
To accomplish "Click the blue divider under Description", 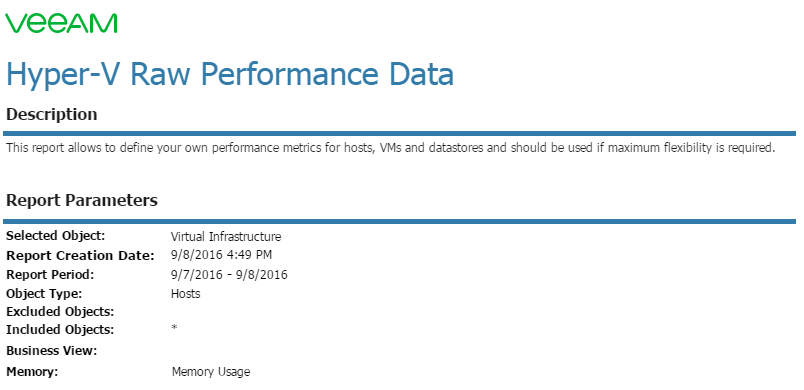I will (399, 133).
